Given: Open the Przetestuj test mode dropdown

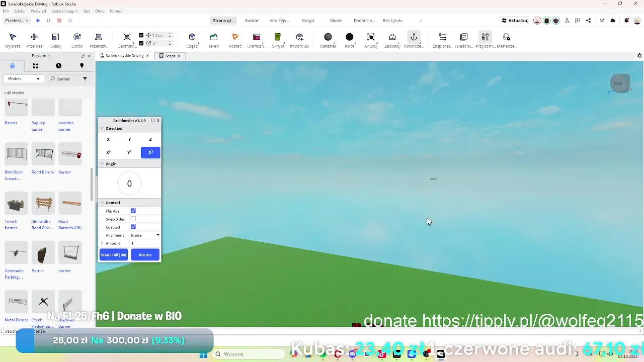Looking at the screenshot, I should point(17,21).
